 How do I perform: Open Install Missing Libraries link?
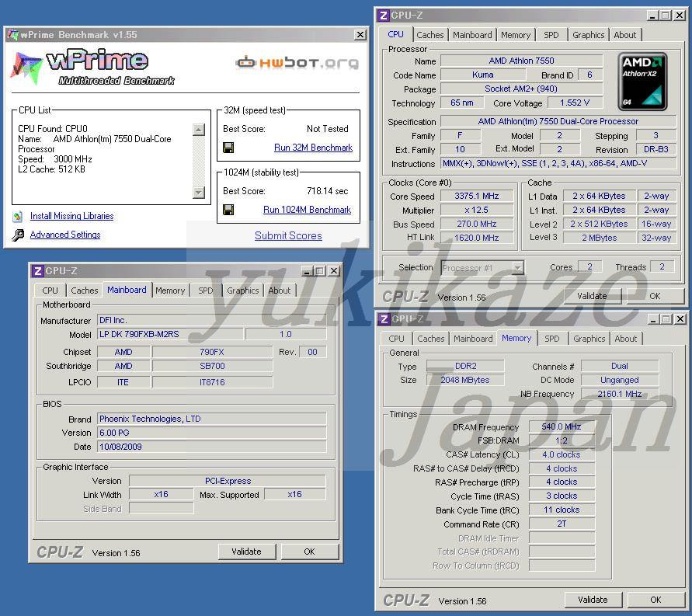pos(72,216)
